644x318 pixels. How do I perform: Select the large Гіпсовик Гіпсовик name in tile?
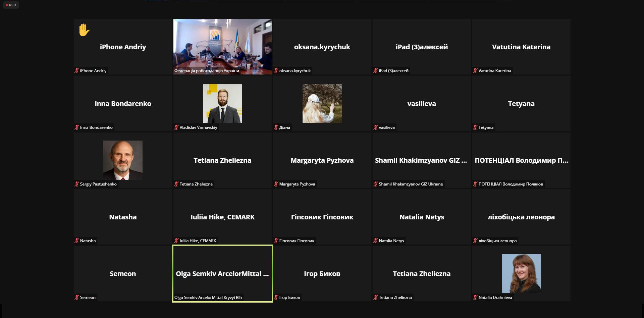click(x=322, y=217)
